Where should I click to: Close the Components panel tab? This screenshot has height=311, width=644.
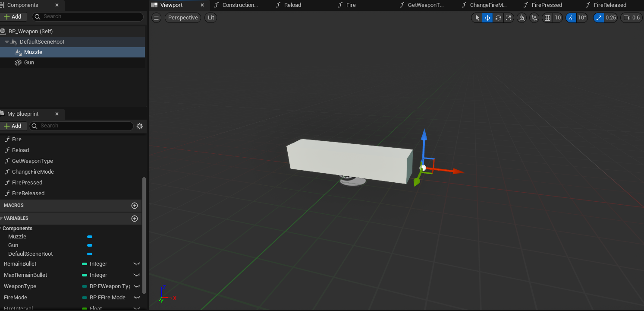[x=57, y=5]
